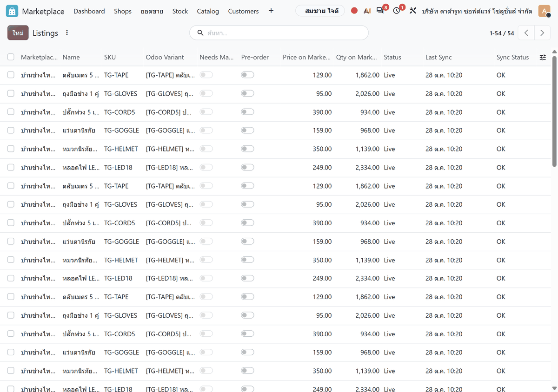The width and height of the screenshot is (558, 392).
Task: Open the Marketplace app home icon
Action: (12, 11)
